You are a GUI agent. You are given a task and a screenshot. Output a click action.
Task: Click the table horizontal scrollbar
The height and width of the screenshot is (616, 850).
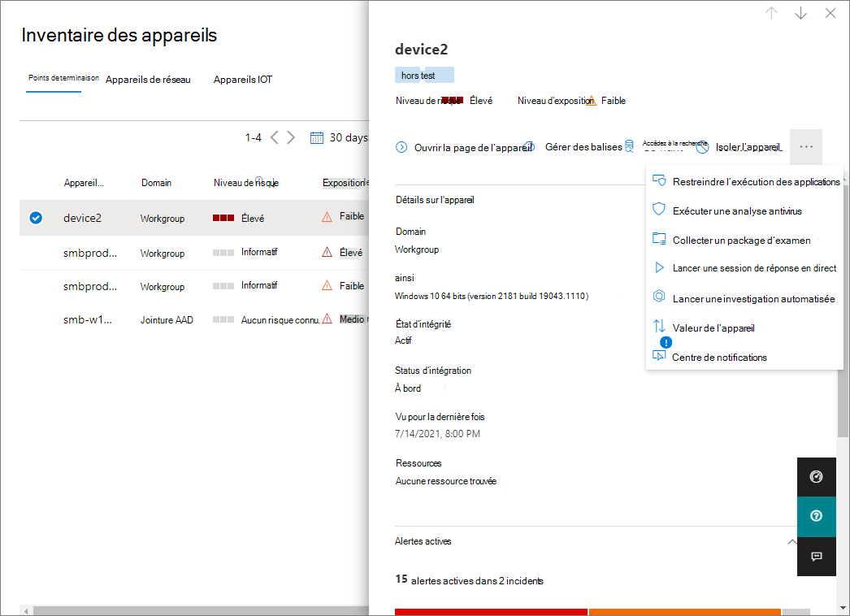click(x=201, y=611)
